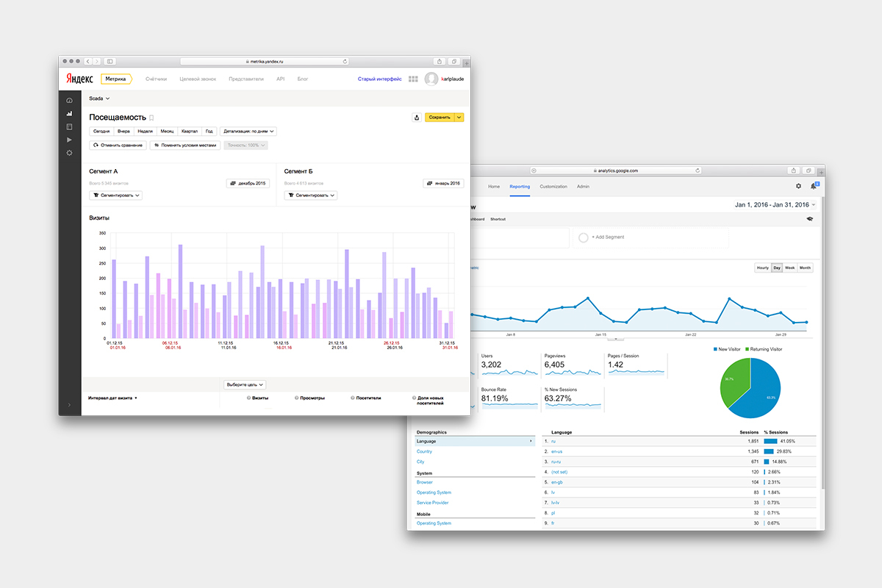Click share icon in Metrika Safari window
The width and height of the screenshot is (882, 588).
tap(440, 61)
